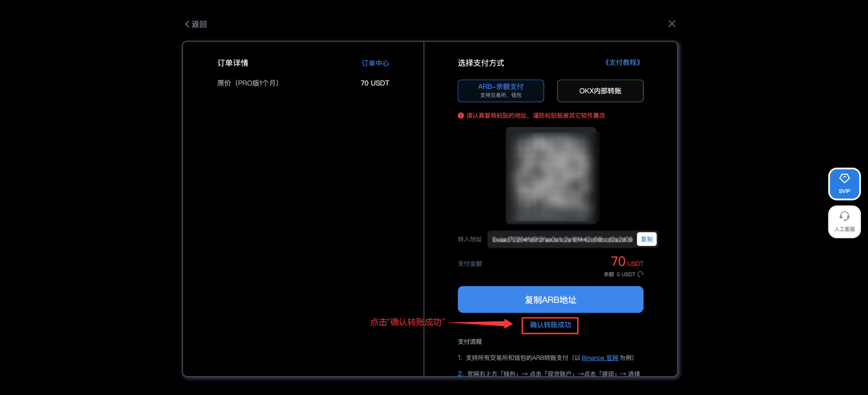Copy the address with the 复制 button

click(647, 239)
